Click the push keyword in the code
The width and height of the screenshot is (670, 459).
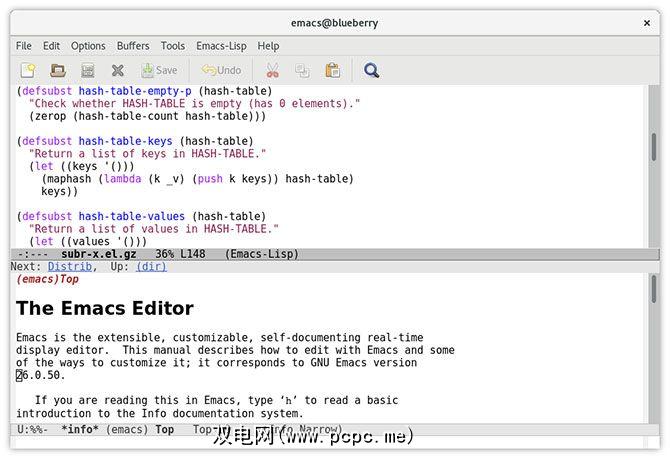pyautogui.click(x=210, y=179)
